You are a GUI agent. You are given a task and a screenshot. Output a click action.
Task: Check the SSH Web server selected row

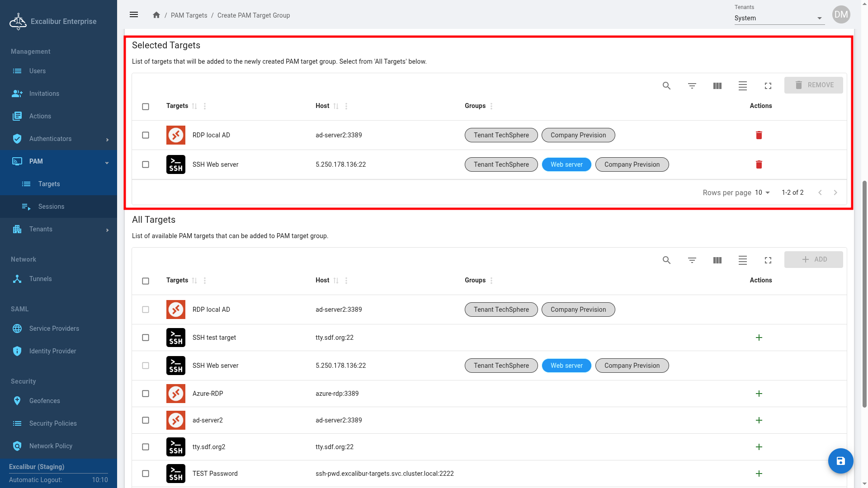pyautogui.click(x=146, y=164)
